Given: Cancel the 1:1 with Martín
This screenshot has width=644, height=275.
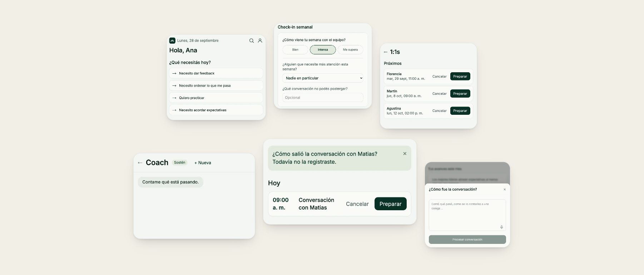Looking at the screenshot, I should coord(439,94).
